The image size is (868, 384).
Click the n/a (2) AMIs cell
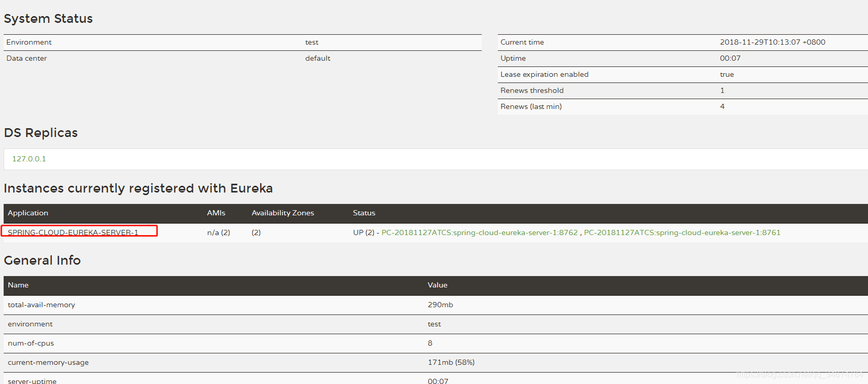[219, 232]
